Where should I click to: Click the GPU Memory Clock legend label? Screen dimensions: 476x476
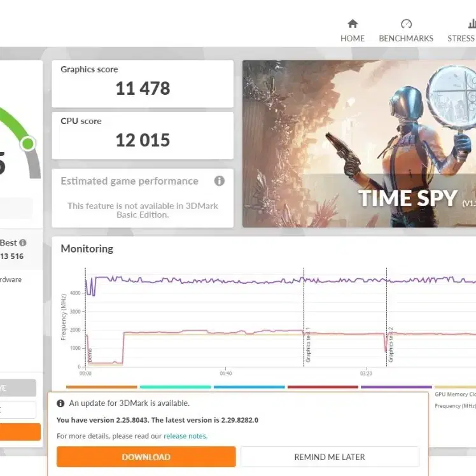click(x=456, y=395)
